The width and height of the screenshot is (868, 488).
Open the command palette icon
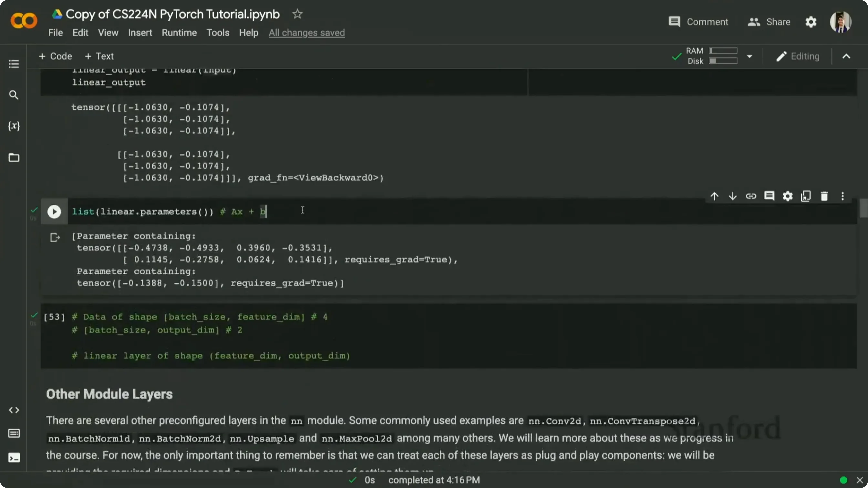(x=14, y=433)
